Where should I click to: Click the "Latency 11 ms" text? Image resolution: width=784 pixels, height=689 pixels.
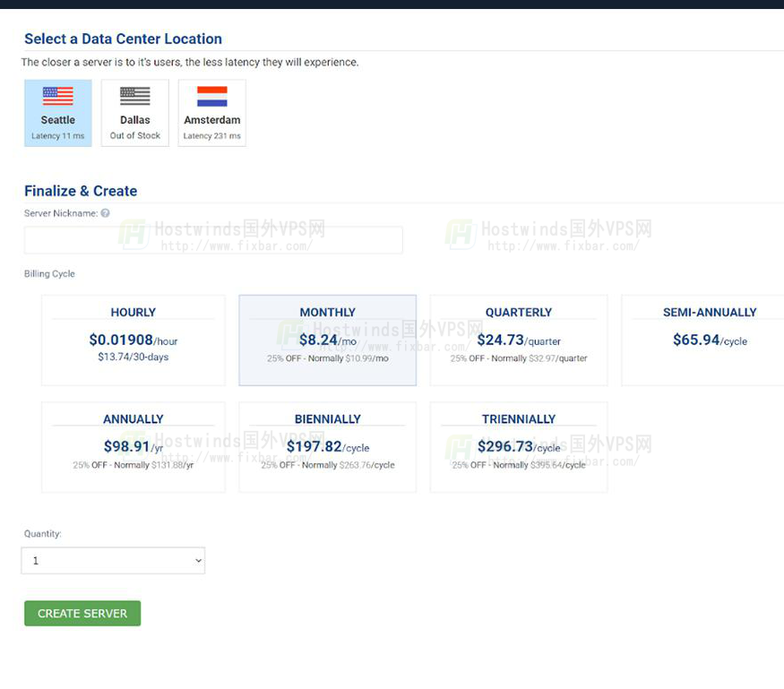pos(58,136)
